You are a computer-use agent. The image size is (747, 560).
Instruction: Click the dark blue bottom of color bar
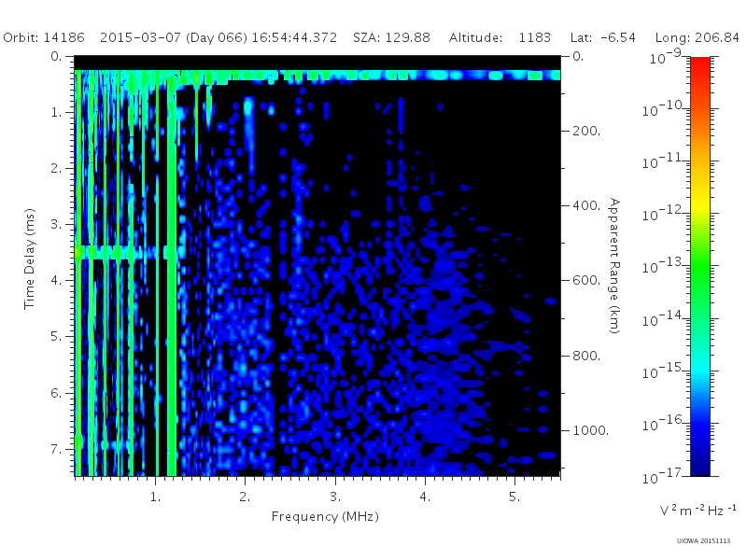point(700,462)
